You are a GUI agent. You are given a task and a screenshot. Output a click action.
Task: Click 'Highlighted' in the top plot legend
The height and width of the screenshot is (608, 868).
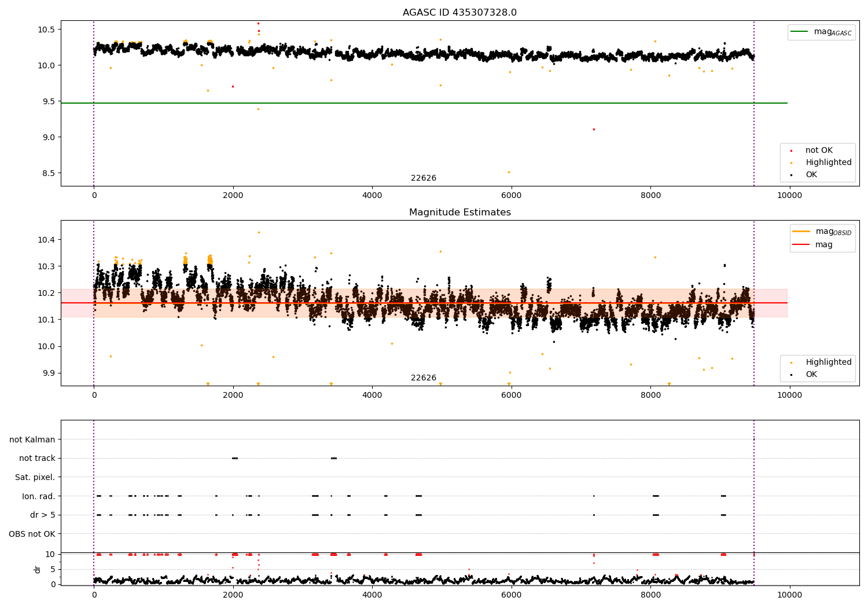point(828,163)
